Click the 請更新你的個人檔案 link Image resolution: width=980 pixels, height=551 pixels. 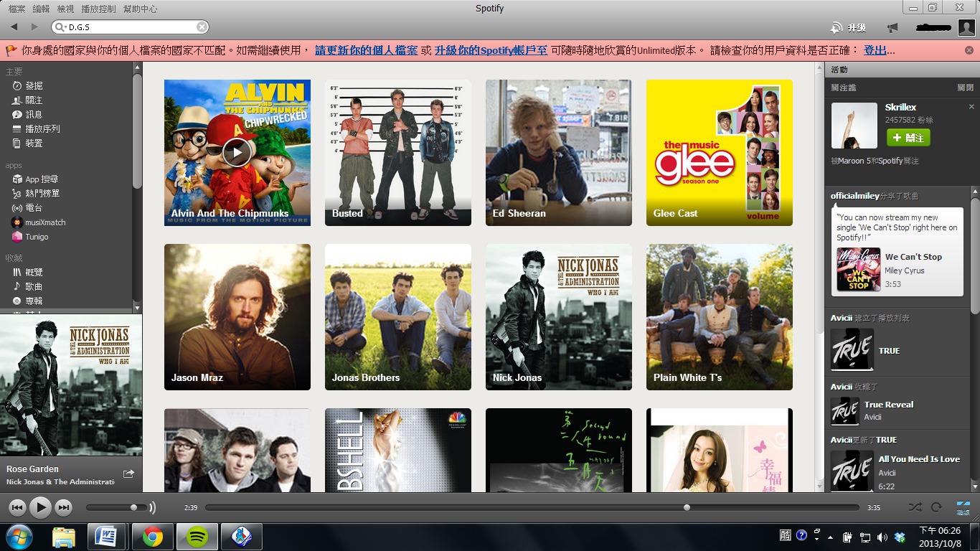tap(366, 50)
